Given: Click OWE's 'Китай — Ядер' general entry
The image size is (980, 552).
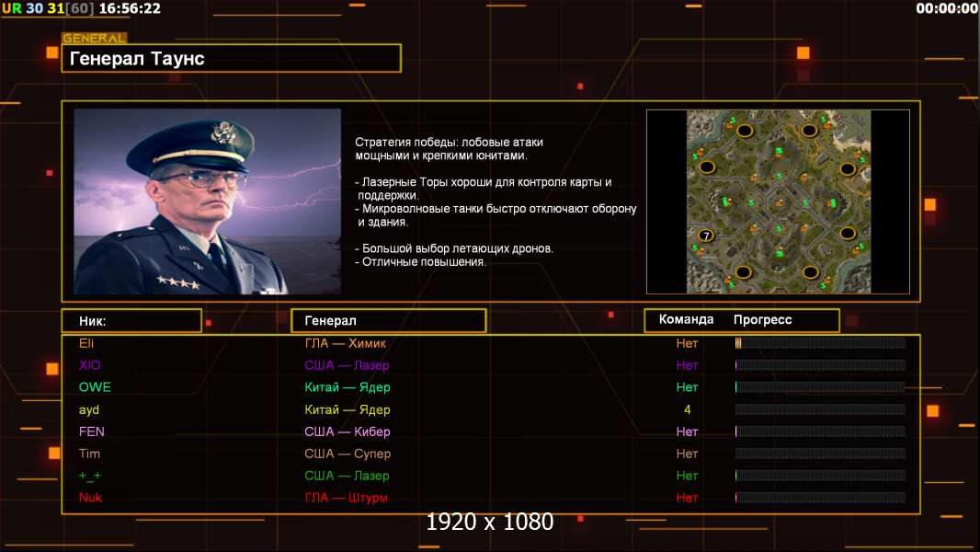Looking at the screenshot, I should (x=348, y=387).
